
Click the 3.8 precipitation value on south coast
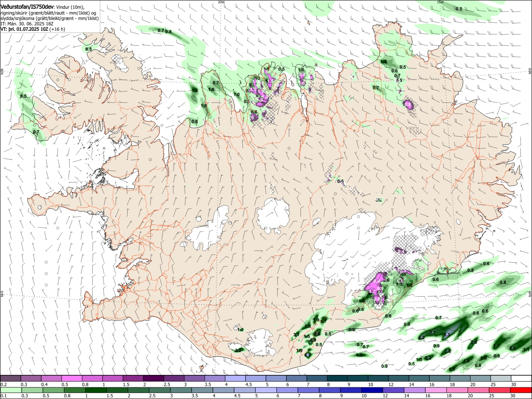(x=313, y=340)
